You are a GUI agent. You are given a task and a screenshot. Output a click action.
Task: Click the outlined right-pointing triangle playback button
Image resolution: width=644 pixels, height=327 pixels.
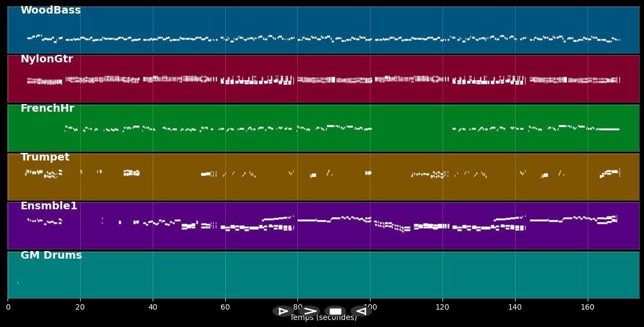tap(282, 311)
